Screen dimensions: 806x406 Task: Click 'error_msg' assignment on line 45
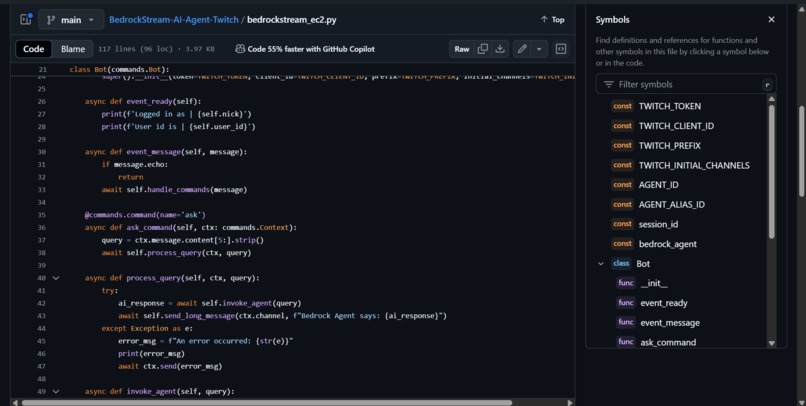(139, 341)
